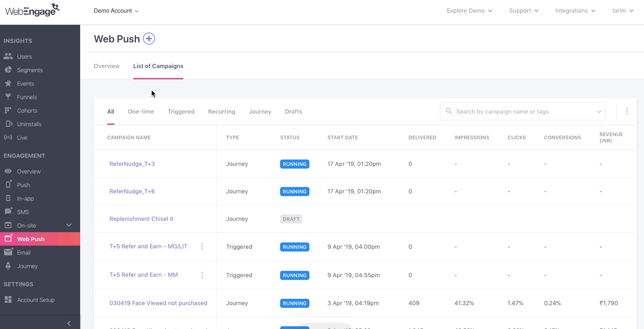Show Drafts campaigns tab
Screen dimensions: 644x329
[294, 112]
